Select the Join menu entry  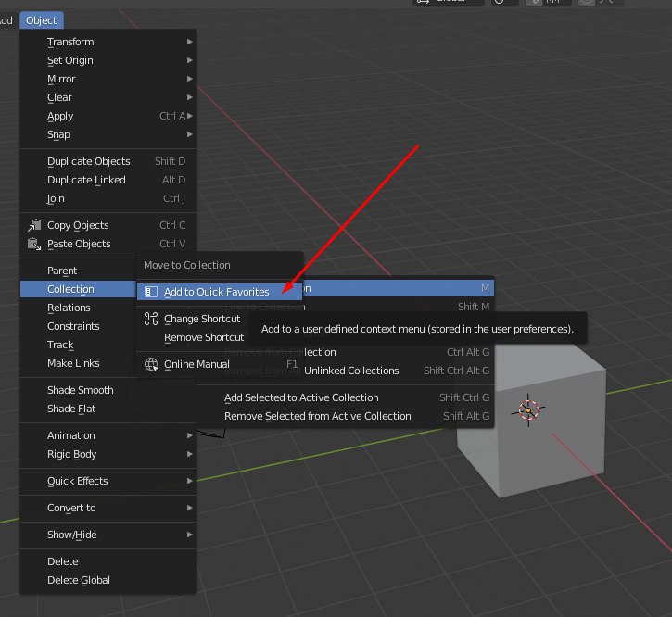pos(108,198)
